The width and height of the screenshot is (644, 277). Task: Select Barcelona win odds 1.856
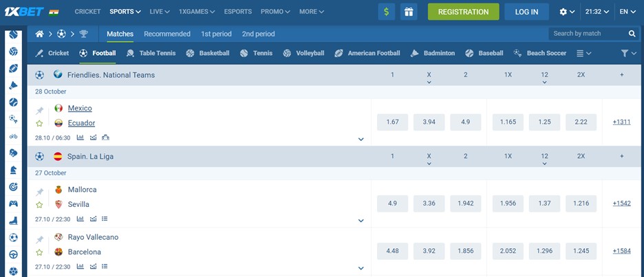(465, 251)
